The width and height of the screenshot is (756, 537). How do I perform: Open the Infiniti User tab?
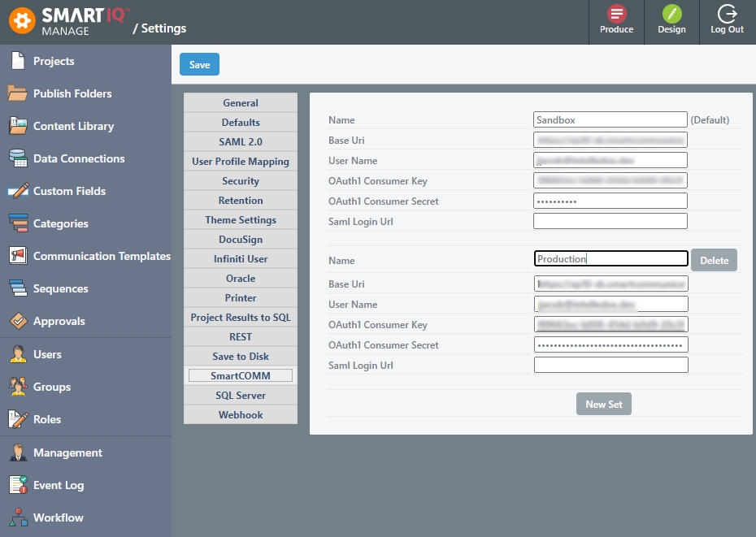(241, 259)
